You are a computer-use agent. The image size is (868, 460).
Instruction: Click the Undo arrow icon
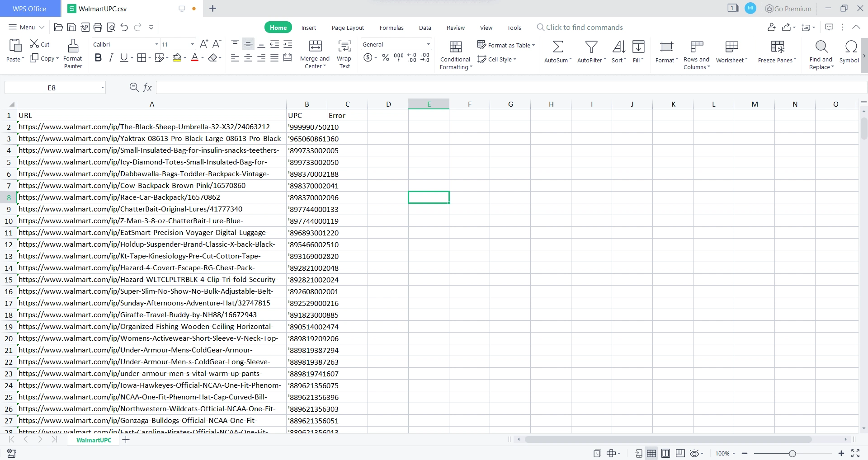point(124,27)
